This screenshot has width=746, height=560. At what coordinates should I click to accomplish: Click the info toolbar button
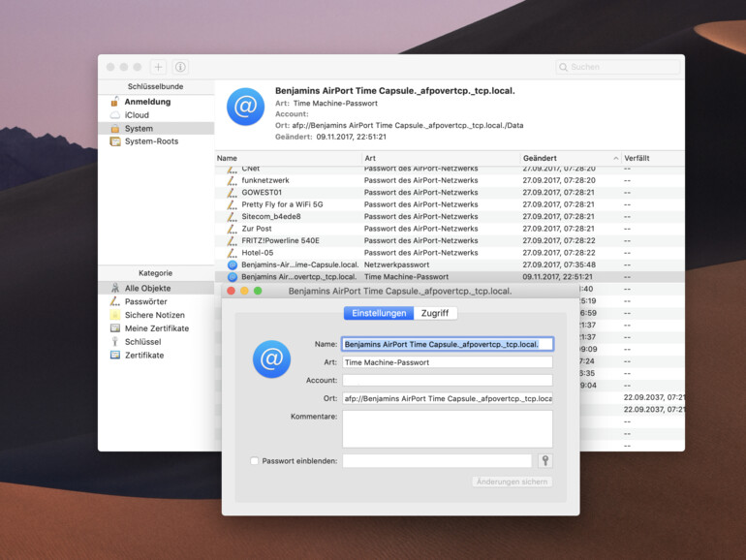(180, 67)
